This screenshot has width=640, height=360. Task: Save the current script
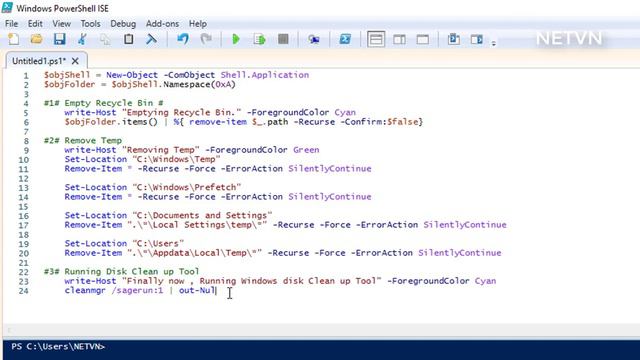[x=60, y=39]
